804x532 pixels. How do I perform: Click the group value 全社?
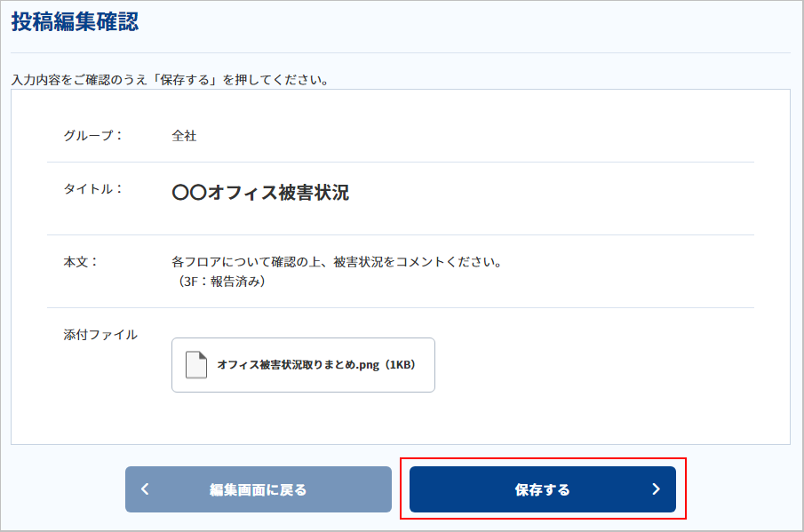click(x=184, y=136)
